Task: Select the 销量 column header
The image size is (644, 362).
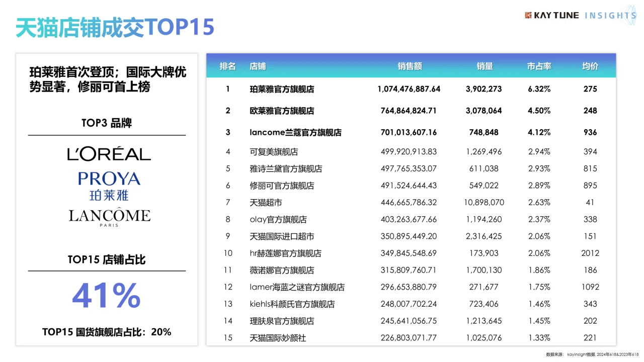Action: click(485, 65)
